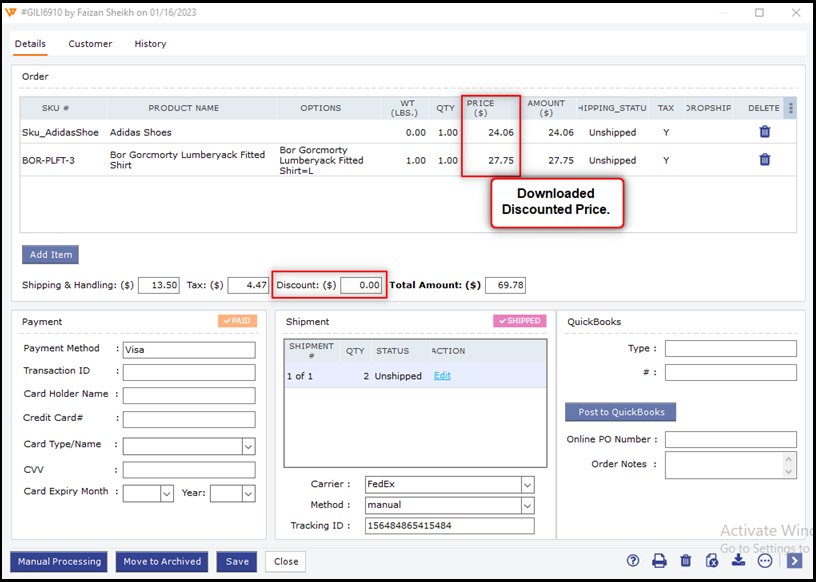Viewport: 816px width, 582px height.
Task: Open the History tab
Action: pos(150,44)
